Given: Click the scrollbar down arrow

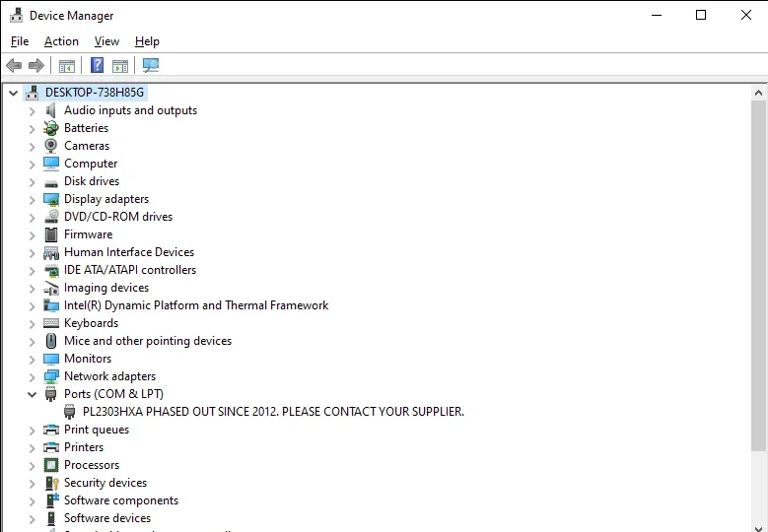Looking at the screenshot, I should click(x=758, y=528).
